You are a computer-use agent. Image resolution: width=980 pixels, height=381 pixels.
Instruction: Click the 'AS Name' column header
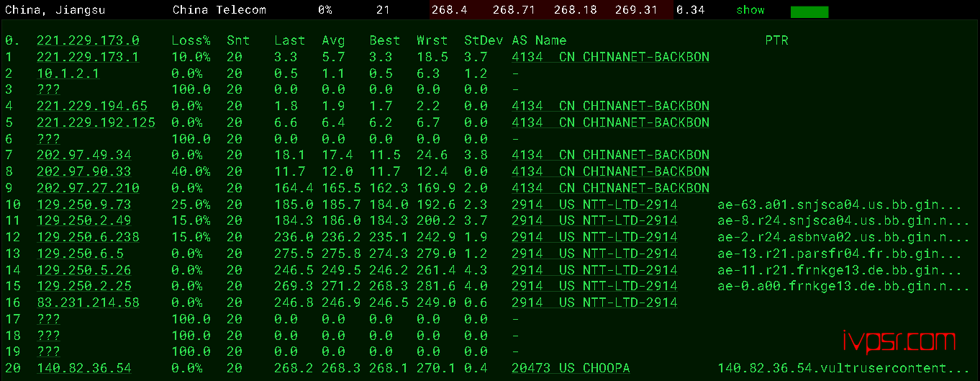pyautogui.click(x=539, y=40)
